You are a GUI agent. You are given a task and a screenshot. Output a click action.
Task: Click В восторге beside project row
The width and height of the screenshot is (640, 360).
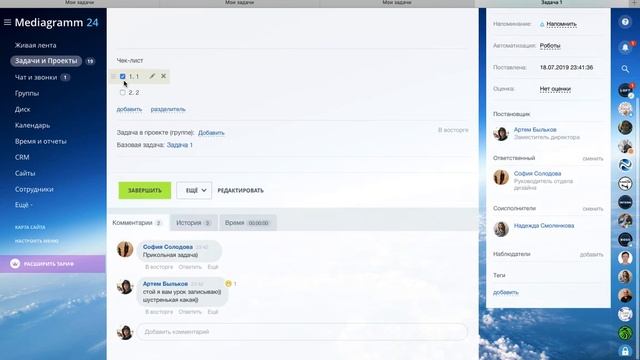click(x=453, y=130)
